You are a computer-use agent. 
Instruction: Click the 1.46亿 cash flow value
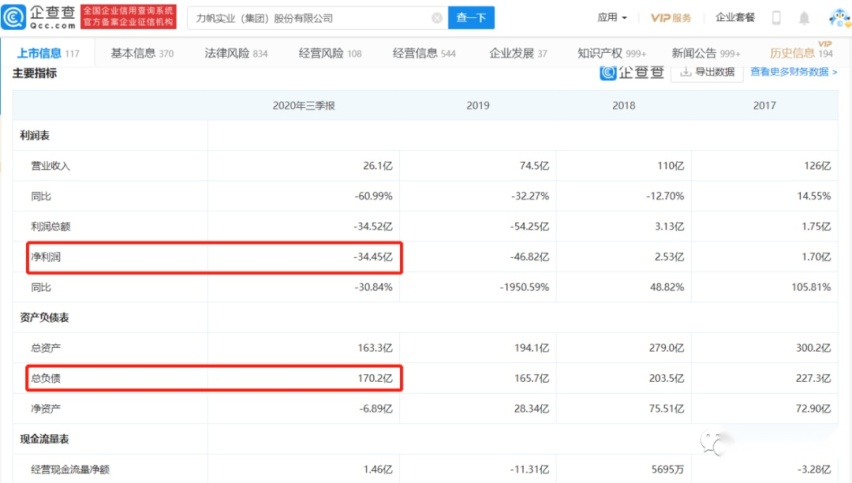[378, 469]
